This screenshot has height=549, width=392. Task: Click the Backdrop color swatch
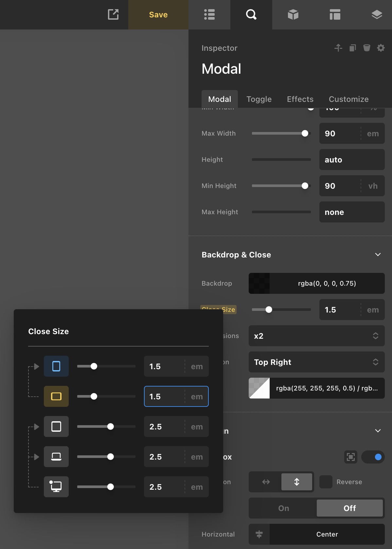pos(259,283)
